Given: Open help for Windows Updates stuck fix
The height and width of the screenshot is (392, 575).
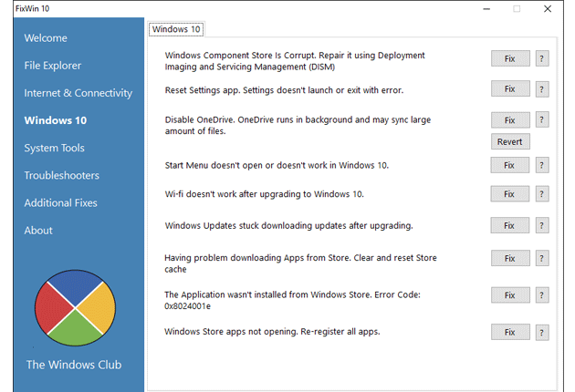Looking at the screenshot, I should click(542, 225).
